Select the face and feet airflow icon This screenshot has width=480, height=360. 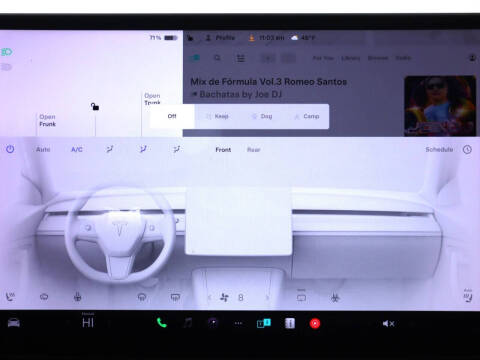[143, 149]
